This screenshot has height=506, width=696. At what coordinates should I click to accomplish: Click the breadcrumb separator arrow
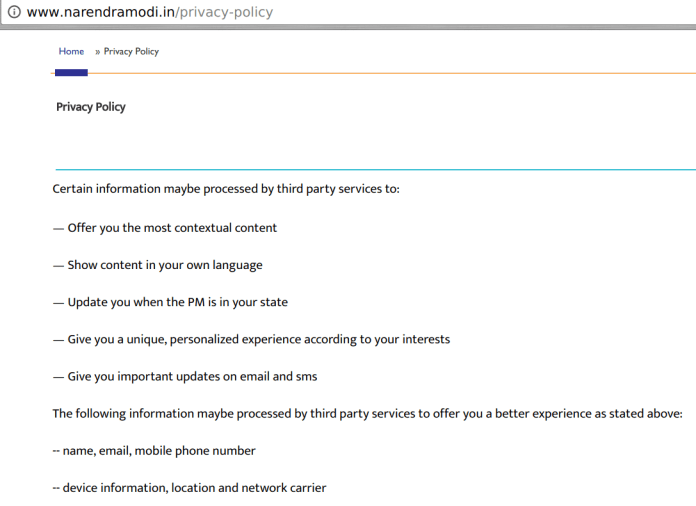tap(97, 51)
